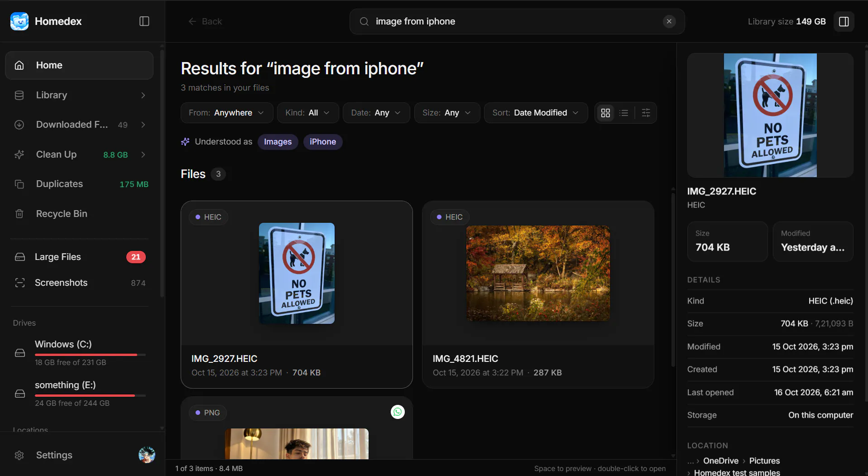Image resolution: width=868 pixels, height=476 pixels.
Task: Open the Pictures breadcrumb link
Action: coord(764,461)
